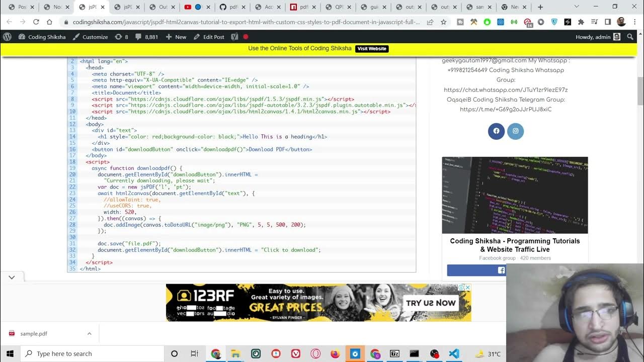Open the Facebook social icon link
This screenshot has height=362, width=644.
point(496,131)
